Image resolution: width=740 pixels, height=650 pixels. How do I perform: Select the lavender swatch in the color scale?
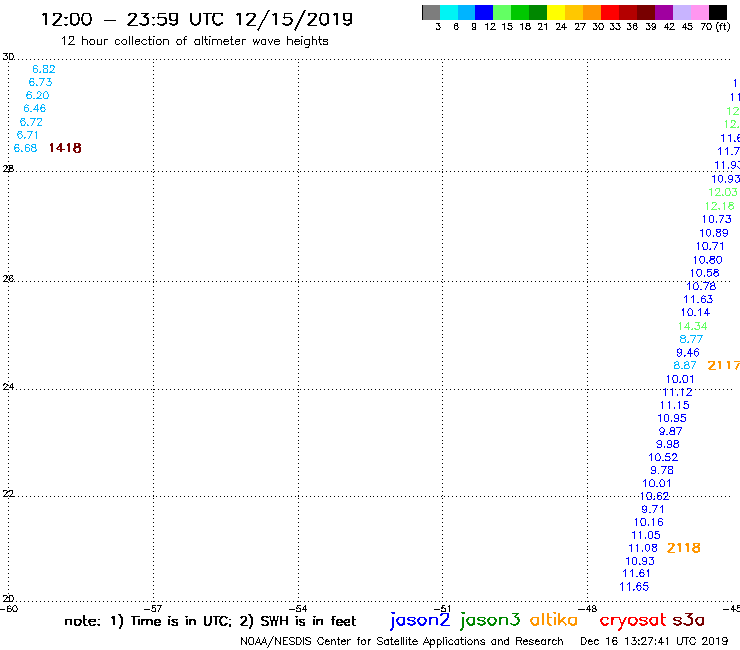(x=682, y=12)
